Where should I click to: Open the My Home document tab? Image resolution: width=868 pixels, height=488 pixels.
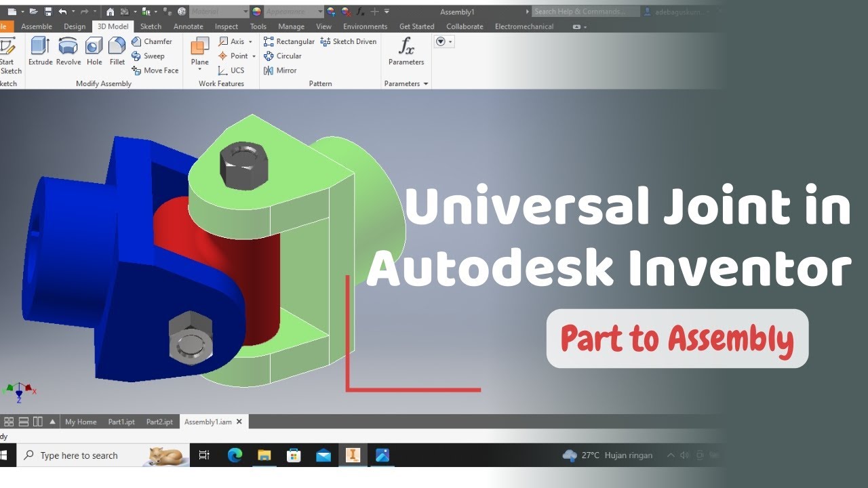pyautogui.click(x=81, y=422)
